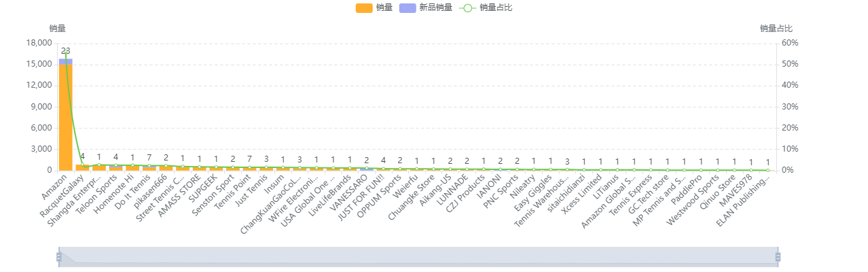Click the left handle of the zoom slider
868x272 pixels.
59,257
